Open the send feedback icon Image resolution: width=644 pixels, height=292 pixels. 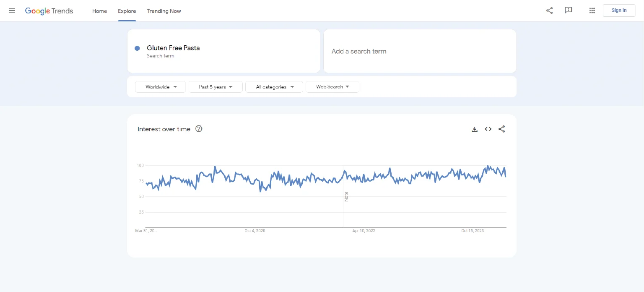pyautogui.click(x=569, y=10)
